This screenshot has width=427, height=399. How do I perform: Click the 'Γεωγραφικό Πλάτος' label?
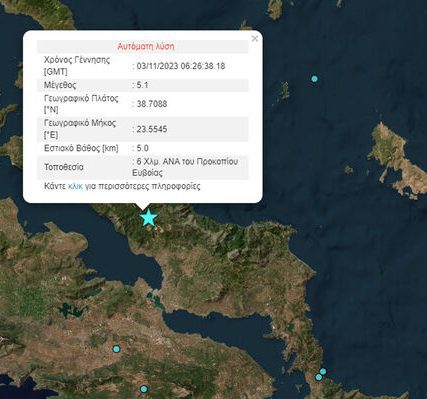81,99
